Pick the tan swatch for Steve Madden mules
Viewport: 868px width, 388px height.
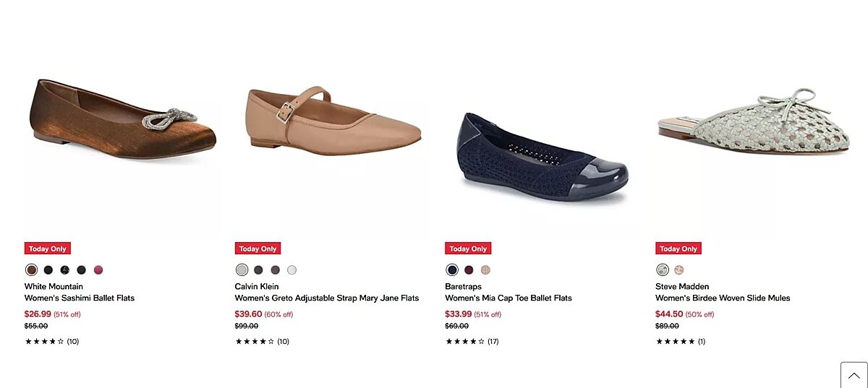pos(678,270)
